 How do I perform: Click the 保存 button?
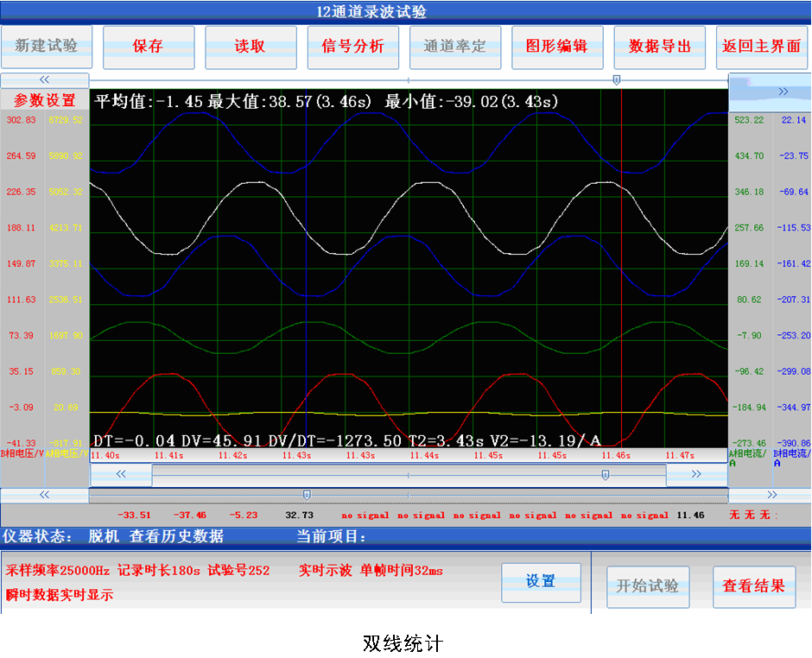[x=148, y=47]
